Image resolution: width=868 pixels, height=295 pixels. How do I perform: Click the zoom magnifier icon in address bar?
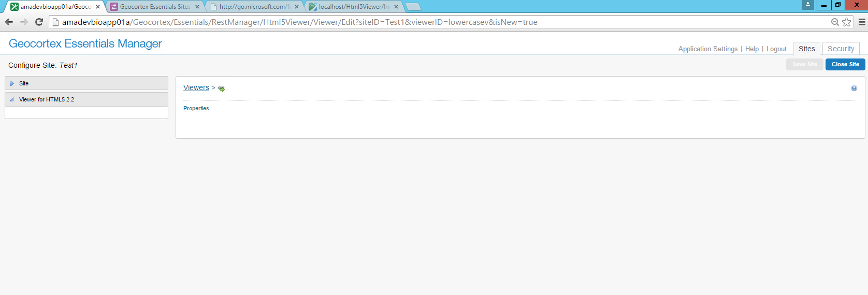click(x=835, y=22)
